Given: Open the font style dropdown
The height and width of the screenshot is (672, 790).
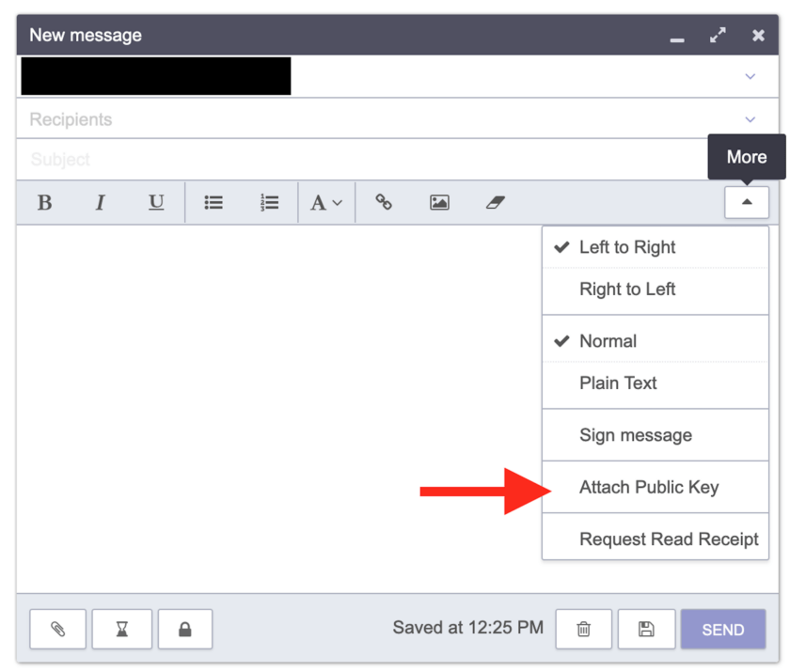Looking at the screenshot, I should pyautogui.click(x=326, y=203).
